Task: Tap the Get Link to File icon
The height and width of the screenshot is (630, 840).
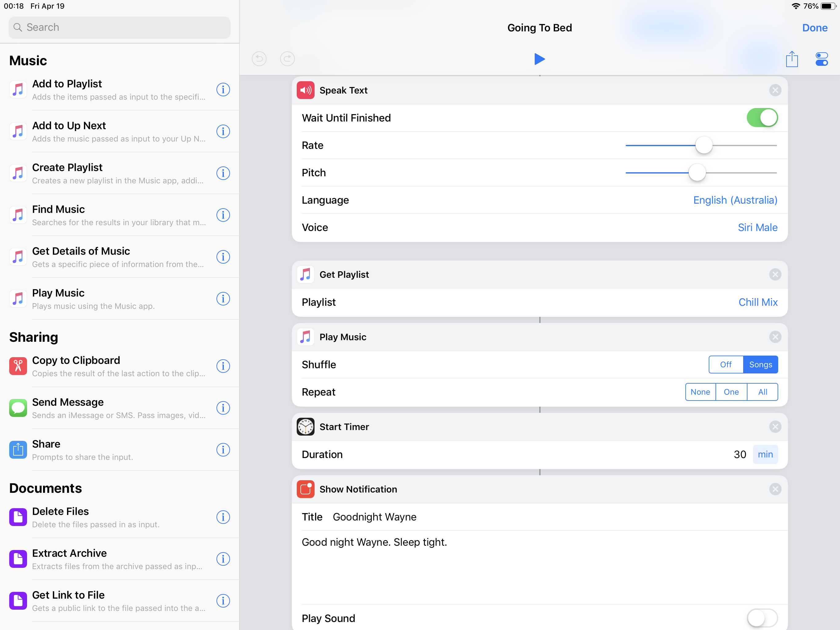Action: coord(18,601)
